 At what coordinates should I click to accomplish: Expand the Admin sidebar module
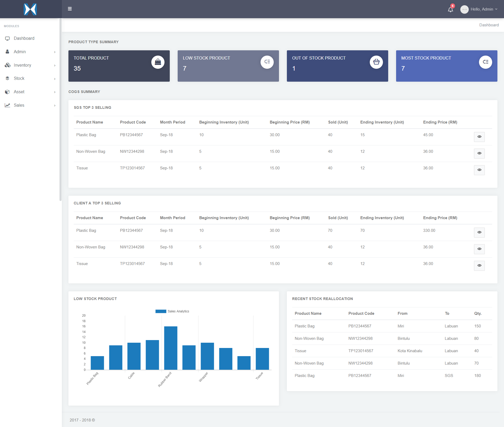click(x=30, y=52)
